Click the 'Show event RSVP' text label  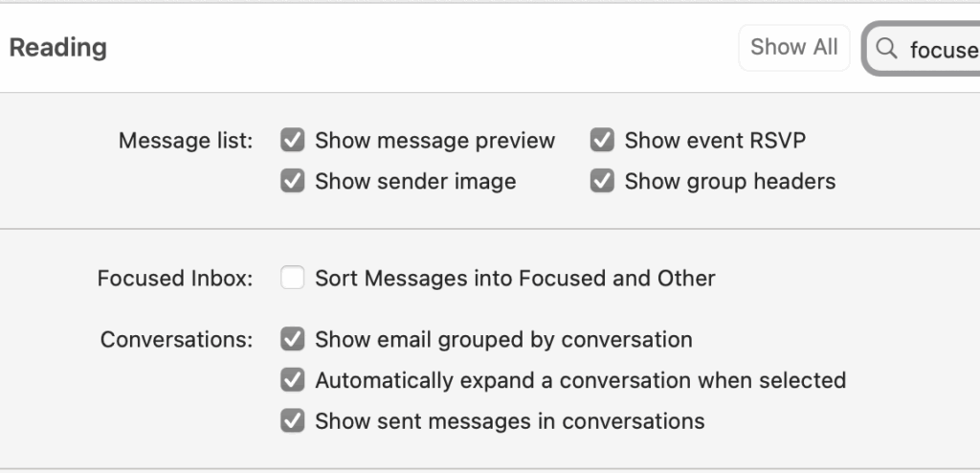715,141
